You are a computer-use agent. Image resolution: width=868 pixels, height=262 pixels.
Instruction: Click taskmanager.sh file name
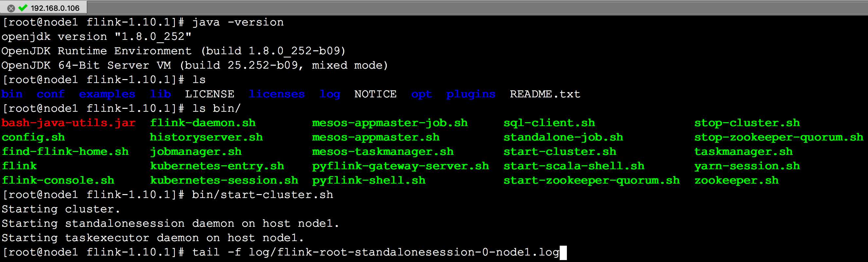click(x=743, y=152)
